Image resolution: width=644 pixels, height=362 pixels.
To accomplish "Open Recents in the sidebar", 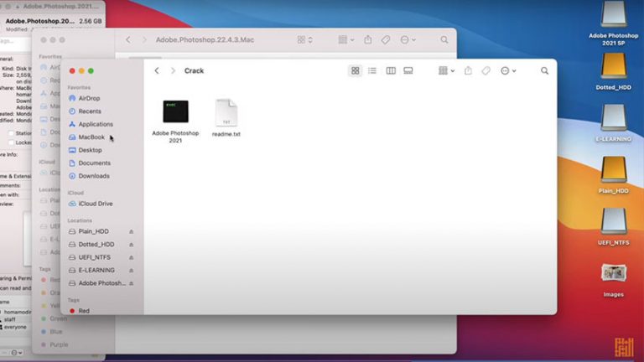I will (x=90, y=111).
